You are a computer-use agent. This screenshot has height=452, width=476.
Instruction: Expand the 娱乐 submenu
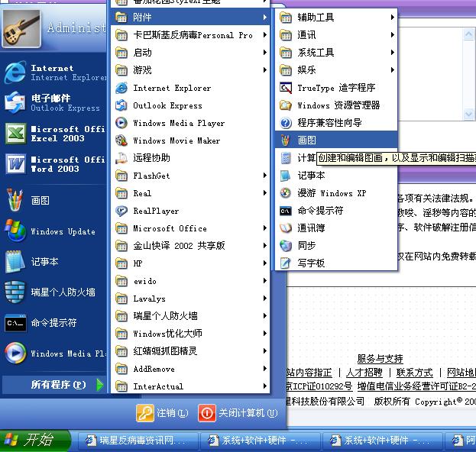click(x=336, y=70)
